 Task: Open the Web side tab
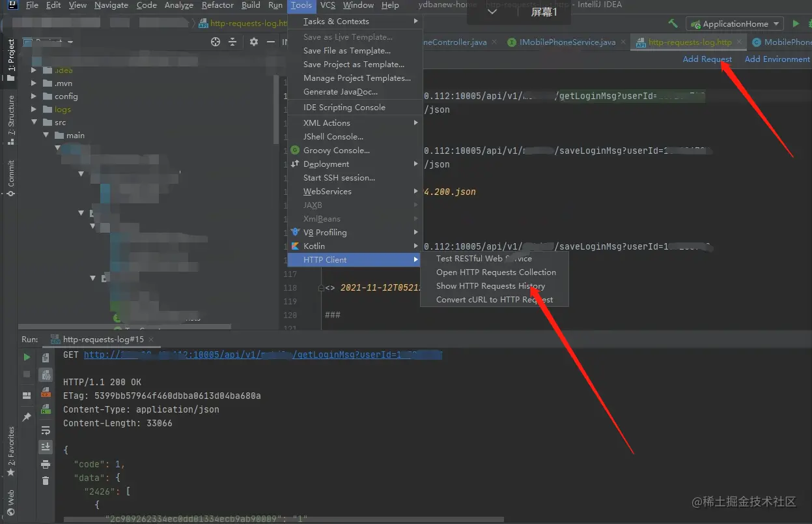pyautogui.click(x=10, y=502)
